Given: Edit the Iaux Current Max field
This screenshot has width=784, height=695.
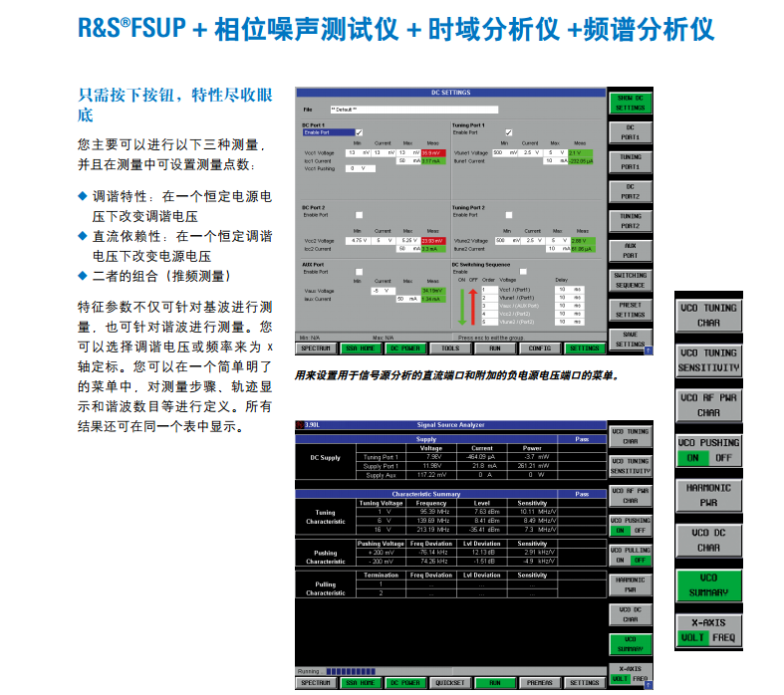Looking at the screenshot, I should pyautogui.click(x=408, y=299).
